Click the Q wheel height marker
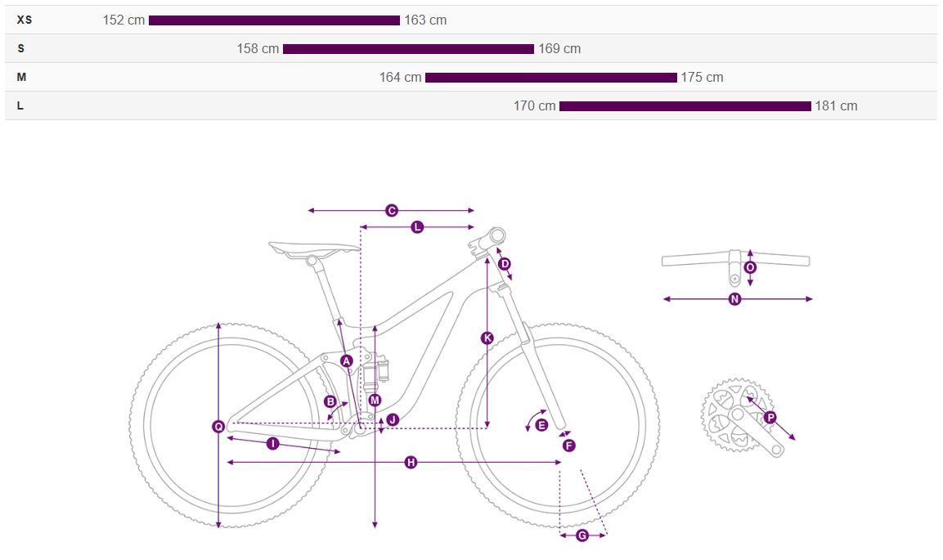The image size is (943, 560). (218, 426)
